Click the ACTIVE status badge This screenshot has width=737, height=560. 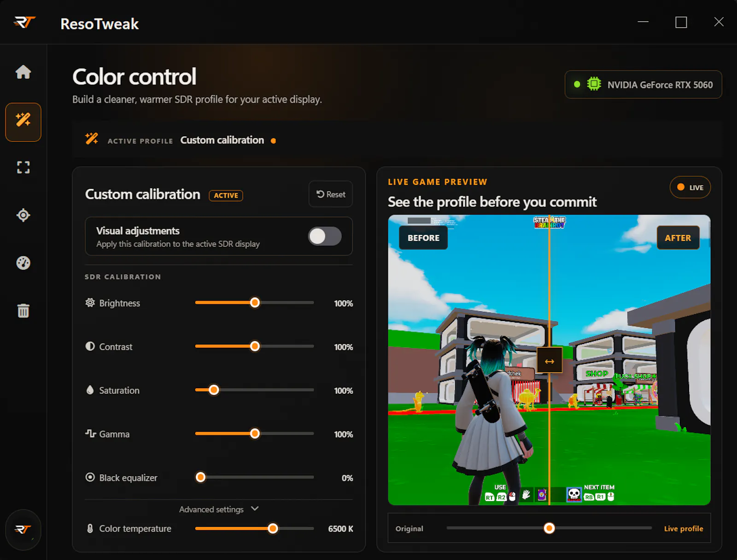coord(226,195)
